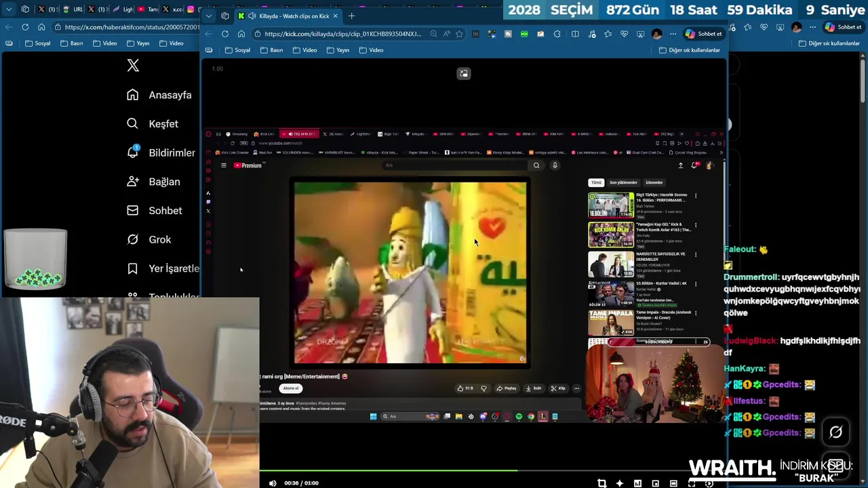Seek on the green clip progress bar
The height and width of the screenshot is (488, 868).
388,470
